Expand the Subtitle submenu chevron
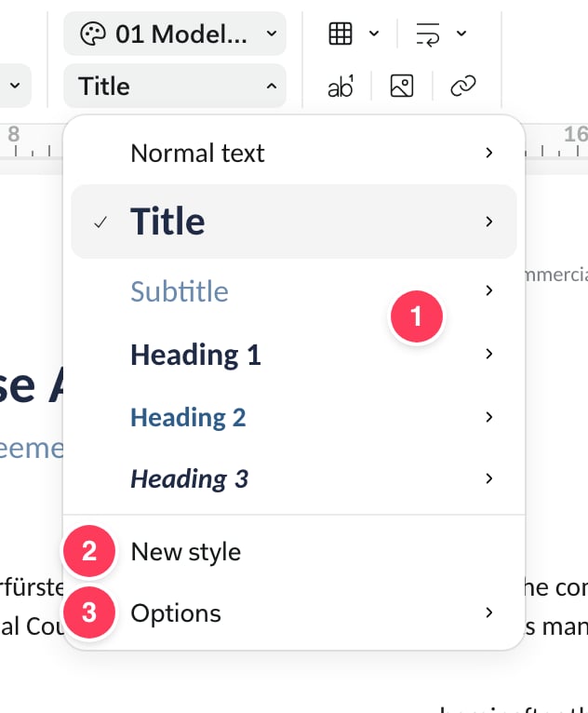588x713 pixels. pyautogui.click(x=489, y=290)
